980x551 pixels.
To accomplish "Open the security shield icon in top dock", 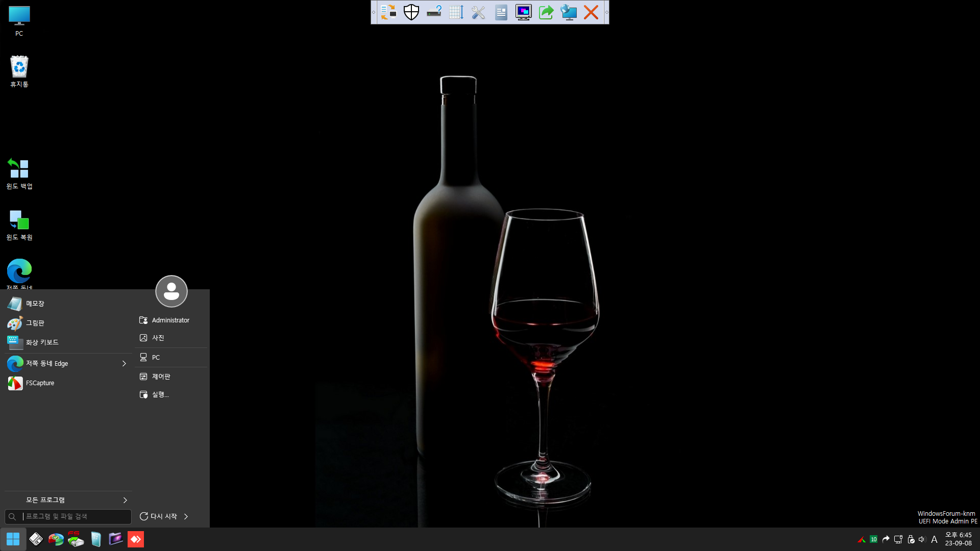I will click(x=411, y=12).
